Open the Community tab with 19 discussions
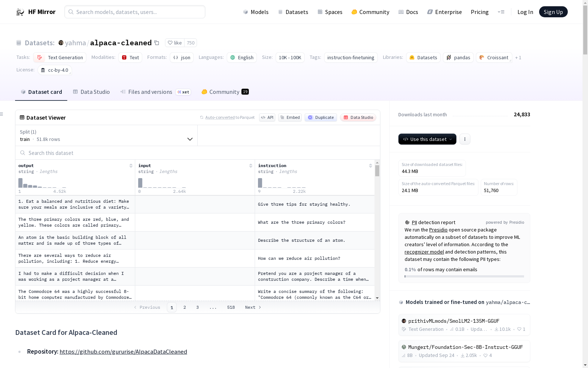This screenshot has width=588, height=368. [225, 92]
